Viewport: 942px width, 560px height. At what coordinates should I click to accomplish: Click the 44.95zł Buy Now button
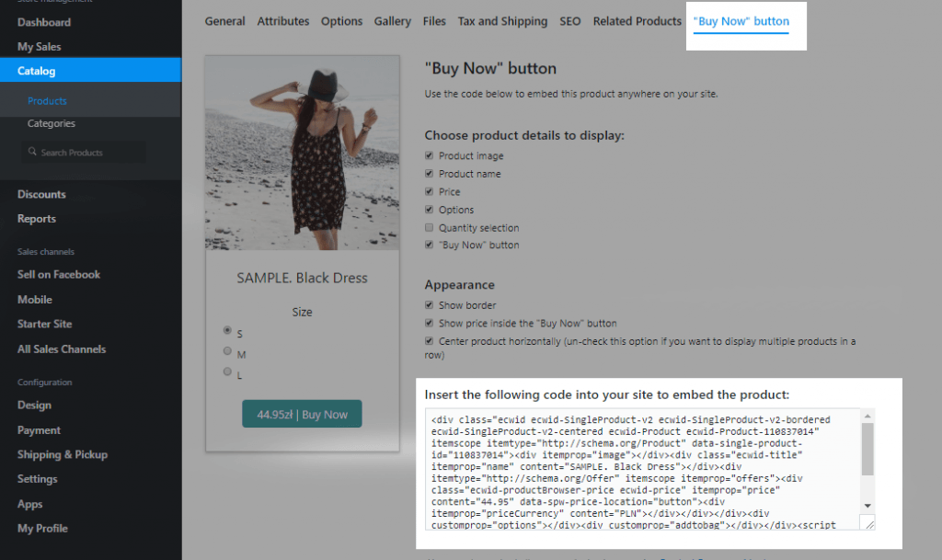pyautogui.click(x=302, y=414)
